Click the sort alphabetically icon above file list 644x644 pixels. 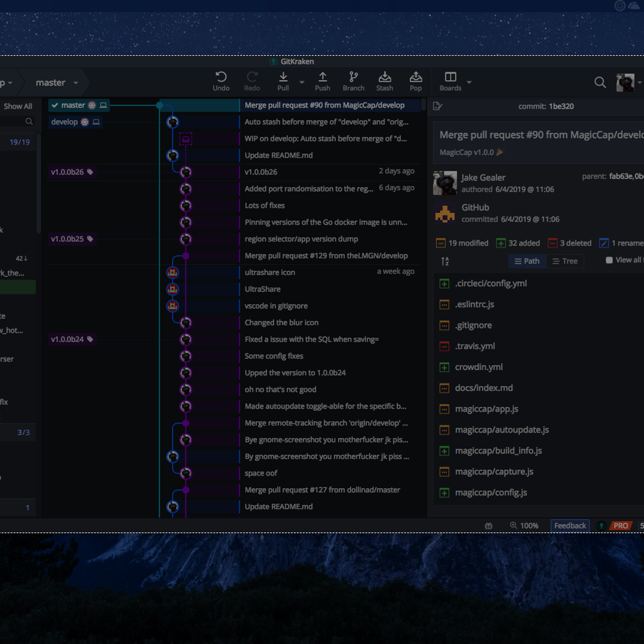pyautogui.click(x=445, y=261)
